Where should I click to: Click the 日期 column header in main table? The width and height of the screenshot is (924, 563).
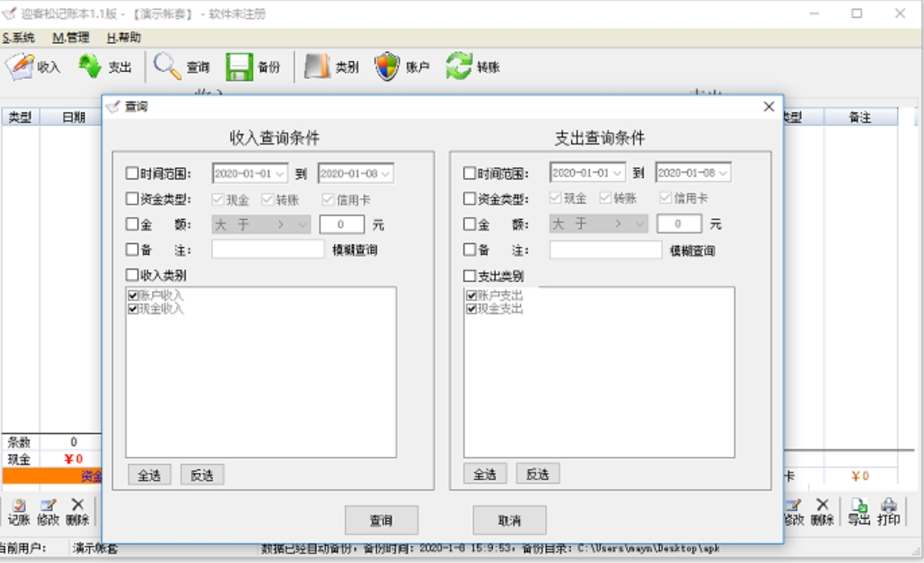[73, 118]
